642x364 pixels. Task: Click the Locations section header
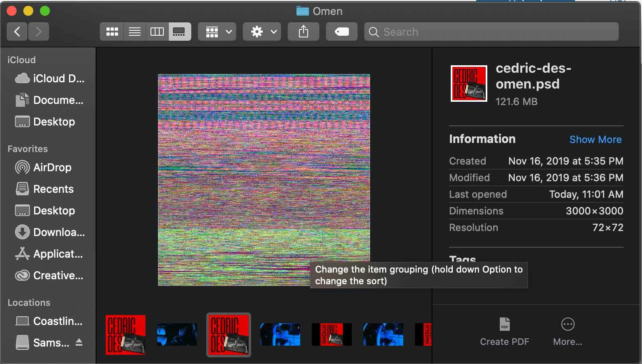29,303
